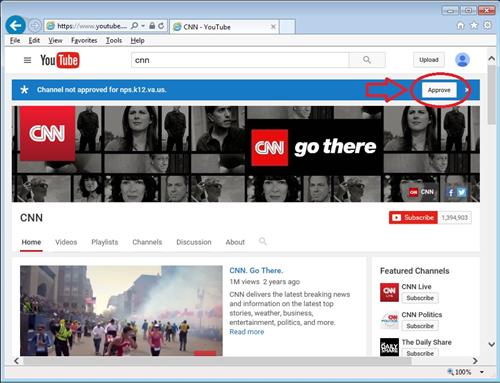Open a new blank browser tab
The height and width of the screenshot is (383, 500).
tap(287, 27)
